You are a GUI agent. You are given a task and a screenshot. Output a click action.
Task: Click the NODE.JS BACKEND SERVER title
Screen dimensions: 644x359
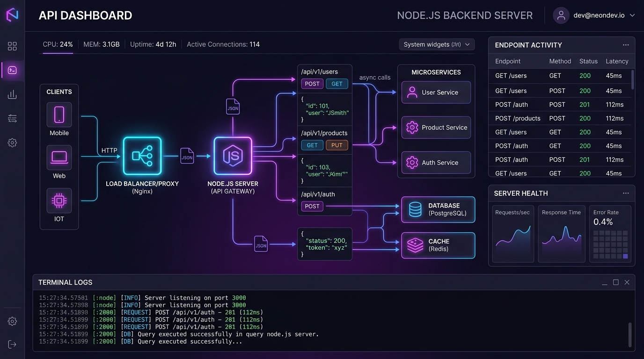click(x=465, y=15)
